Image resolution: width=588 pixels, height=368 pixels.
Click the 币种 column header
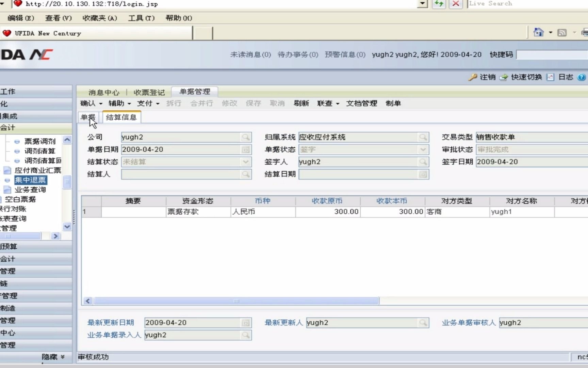click(x=263, y=201)
